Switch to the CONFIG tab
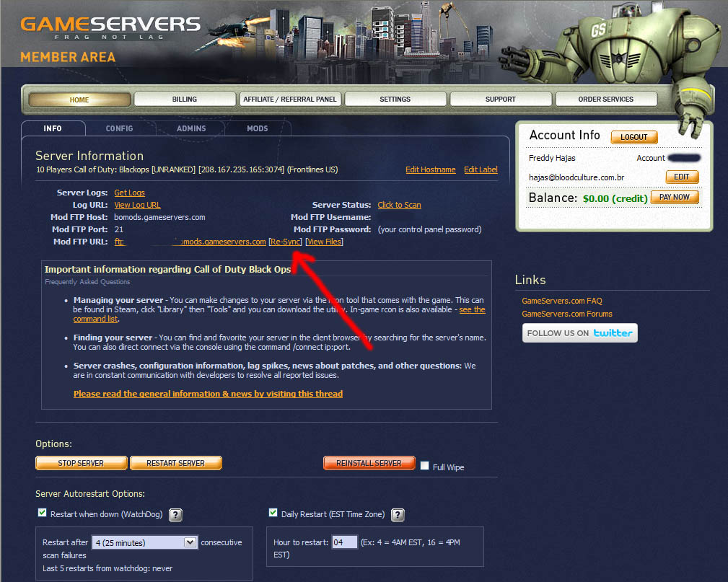This screenshot has width=728, height=582. pos(119,128)
